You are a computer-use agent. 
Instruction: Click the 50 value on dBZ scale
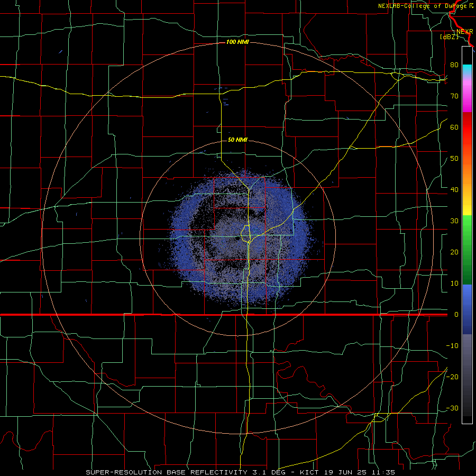pyautogui.click(x=454, y=159)
